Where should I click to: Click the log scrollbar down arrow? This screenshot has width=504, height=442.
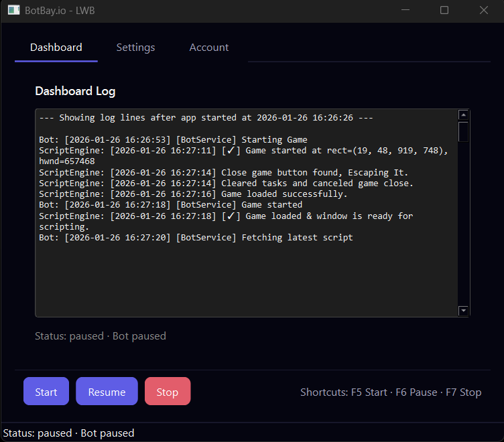click(x=463, y=311)
